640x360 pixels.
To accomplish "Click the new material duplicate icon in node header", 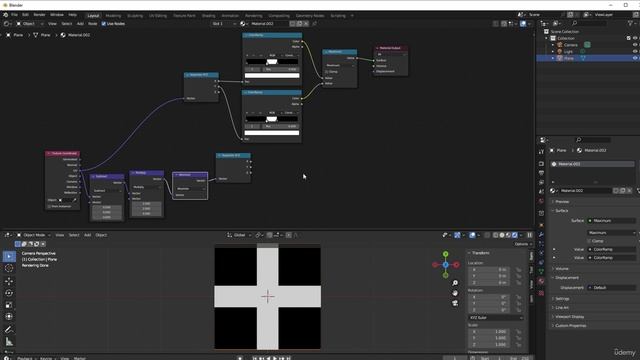I will (299, 24).
